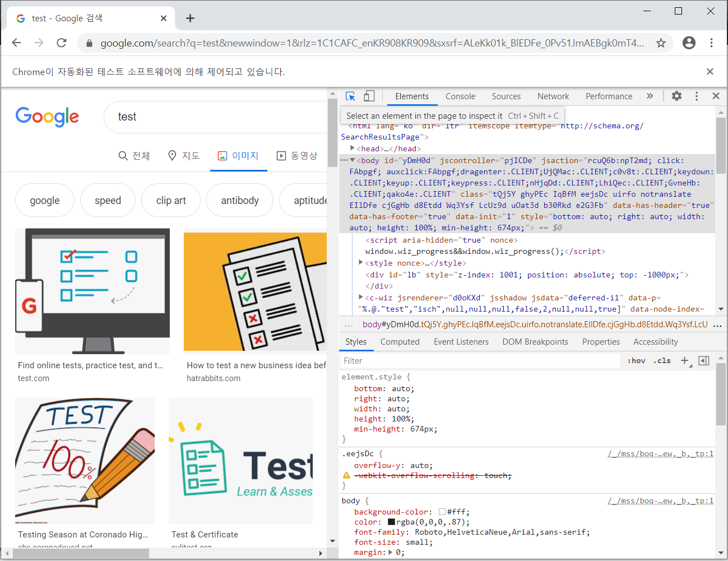Open DevTools settings gear
The width and height of the screenshot is (728, 561).
(676, 96)
